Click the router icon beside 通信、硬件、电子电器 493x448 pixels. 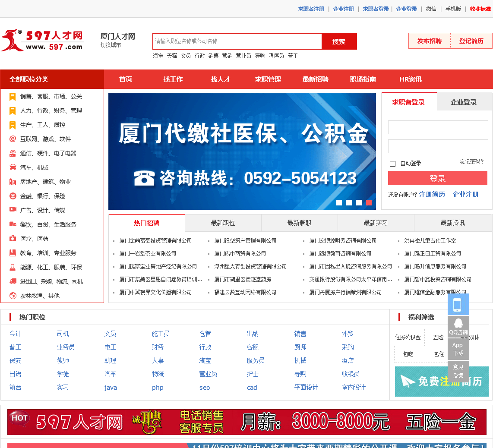click(x=13, y=153)
